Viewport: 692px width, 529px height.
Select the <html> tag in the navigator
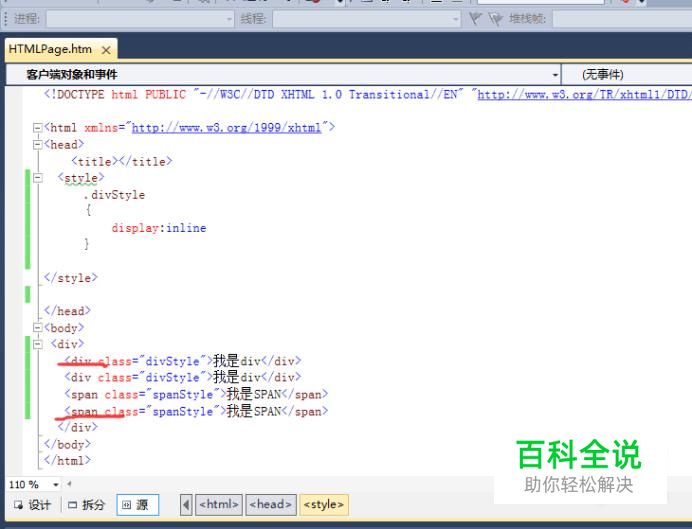[x=219, y=505]
